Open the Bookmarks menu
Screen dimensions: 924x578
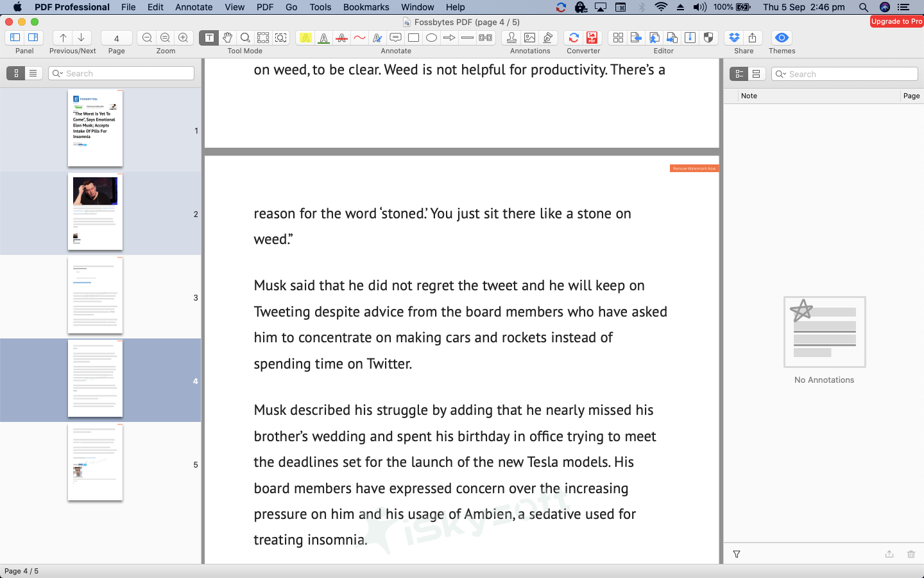pos(366,7)
